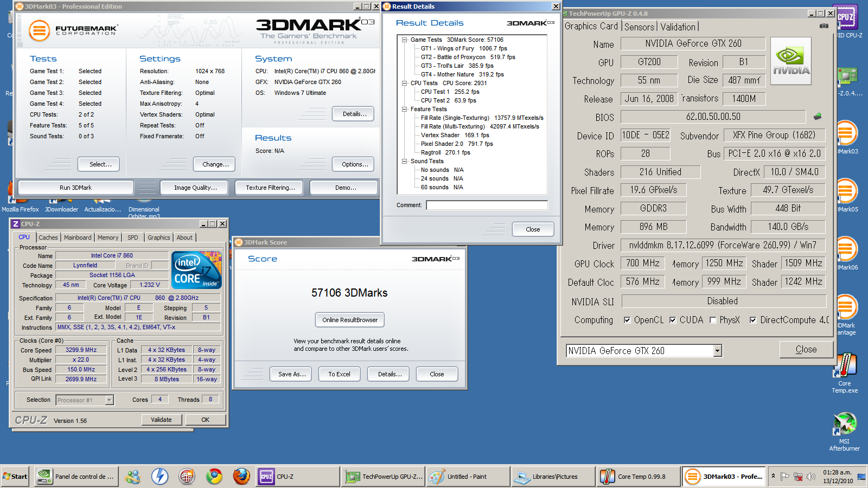
Task: Click Change... under Settings
Action: click(x=215, y=164)
